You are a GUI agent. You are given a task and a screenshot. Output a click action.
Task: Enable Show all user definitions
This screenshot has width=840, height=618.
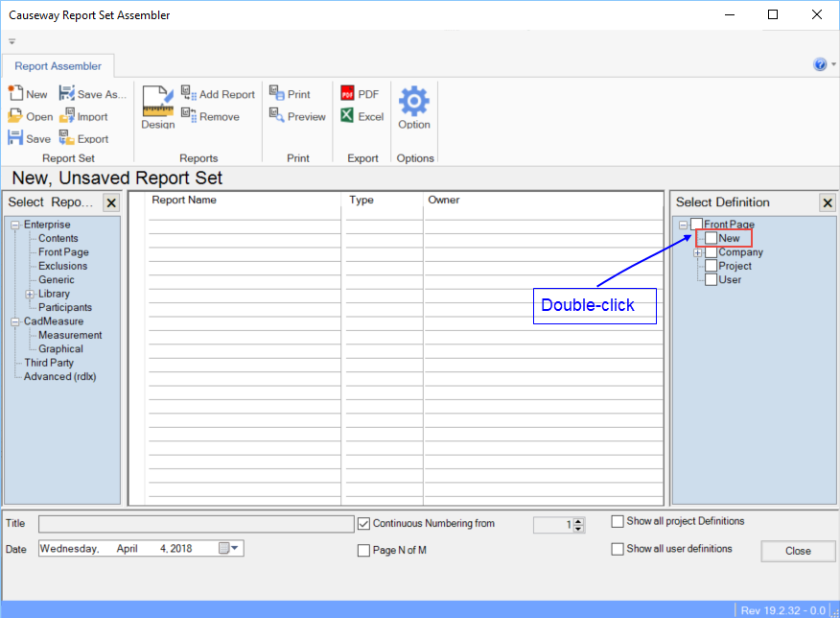pyautogui.click(x=618, y=549)
